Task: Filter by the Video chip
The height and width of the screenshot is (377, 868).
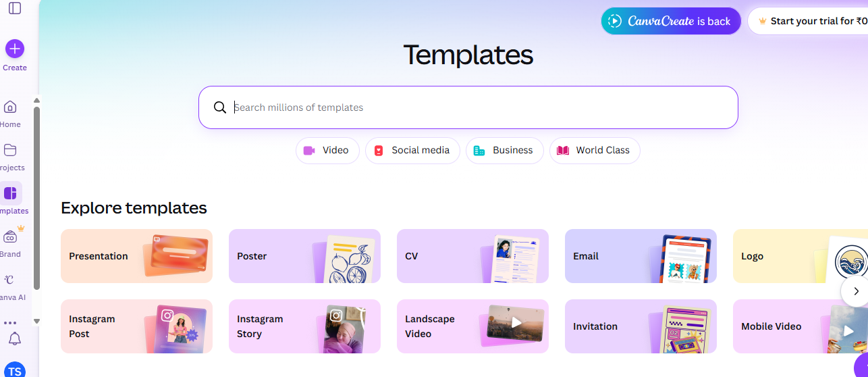Action: (327, 151)
